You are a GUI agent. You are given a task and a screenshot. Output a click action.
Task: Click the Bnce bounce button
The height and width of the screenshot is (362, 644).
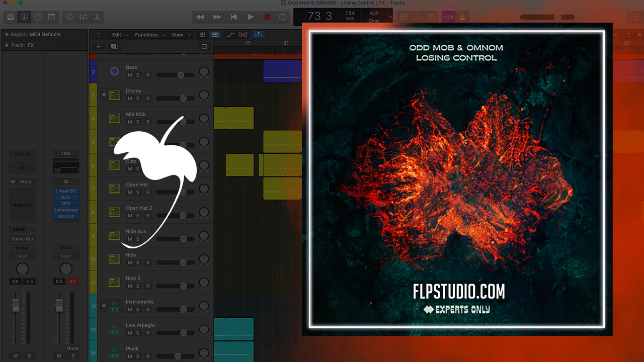pos(72,348)
